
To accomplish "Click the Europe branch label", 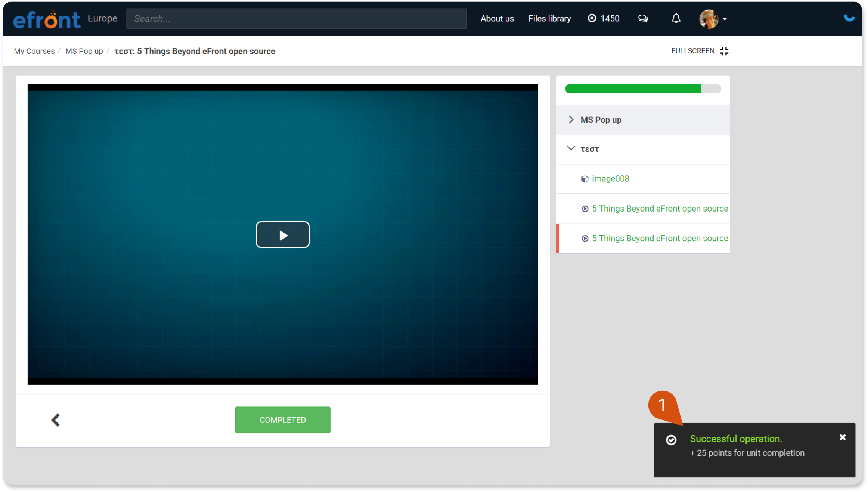I will pyautogui.click(x=102, y=18).
